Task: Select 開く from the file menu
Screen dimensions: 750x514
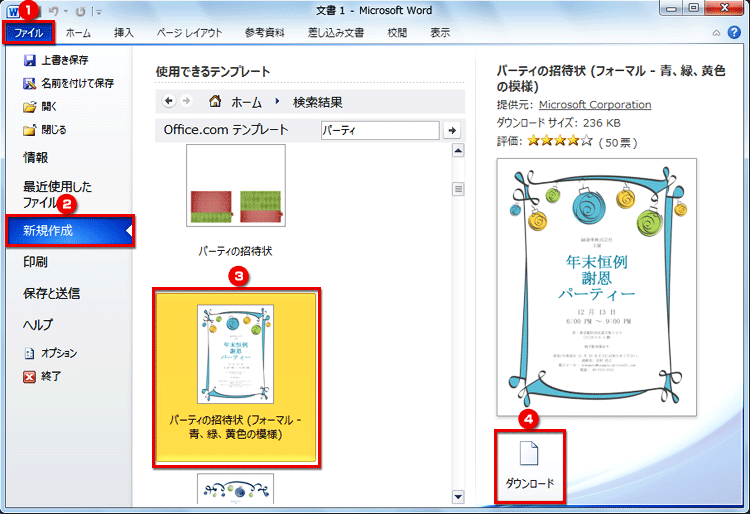Action: pos(40,106)
